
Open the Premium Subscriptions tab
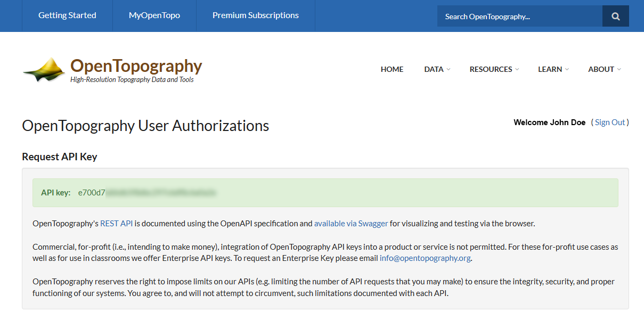pyautogui.click(x=256, y=15)
